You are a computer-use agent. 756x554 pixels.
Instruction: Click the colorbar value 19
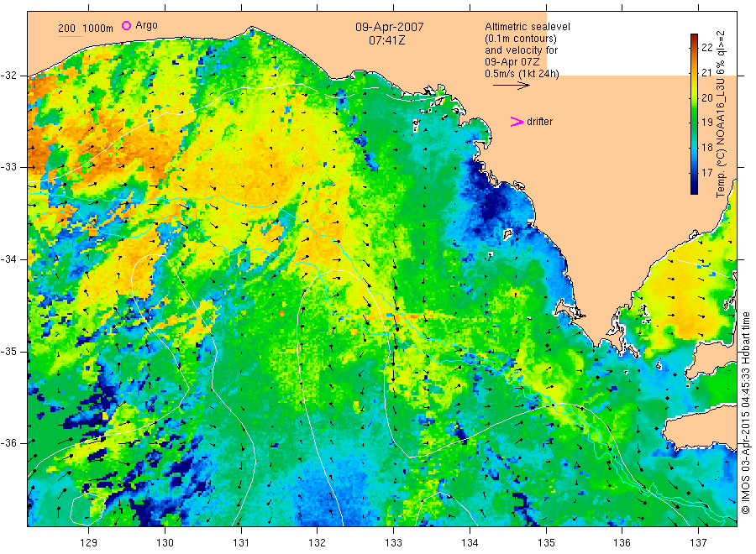coord(706,123)
